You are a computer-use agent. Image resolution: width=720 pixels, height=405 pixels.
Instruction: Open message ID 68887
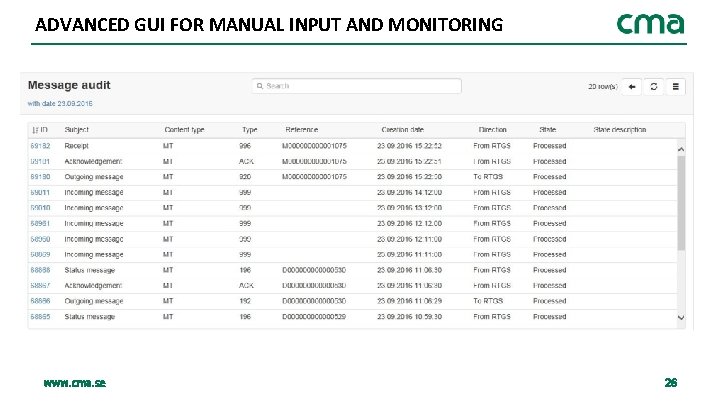(x=40, y=286)
